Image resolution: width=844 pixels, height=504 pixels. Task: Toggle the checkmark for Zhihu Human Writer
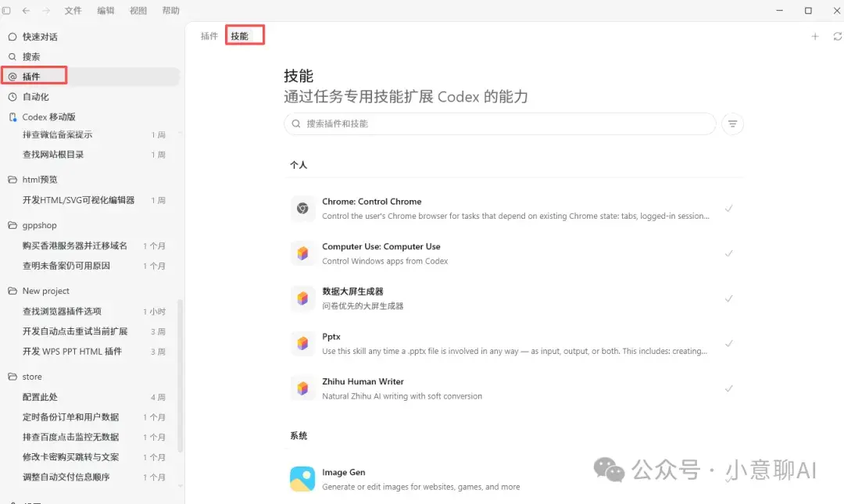pyautogui.click(x=729, y=388)
